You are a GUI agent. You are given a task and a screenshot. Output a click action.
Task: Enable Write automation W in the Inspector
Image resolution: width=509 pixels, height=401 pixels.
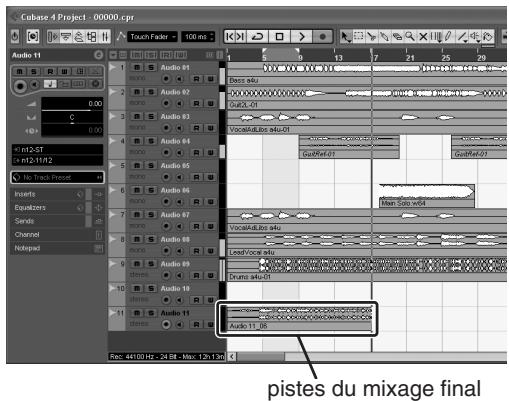pos(65,71)
